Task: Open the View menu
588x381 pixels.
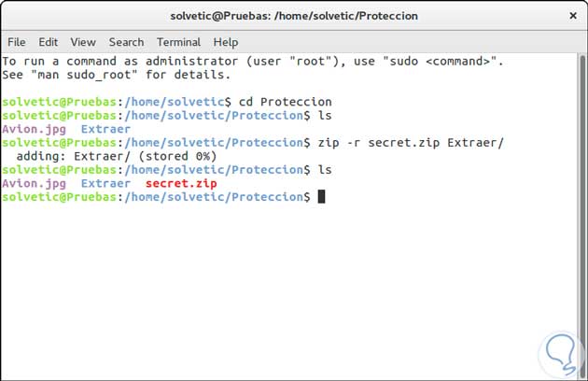Action: pyautogui.click(x=83, y=42)
